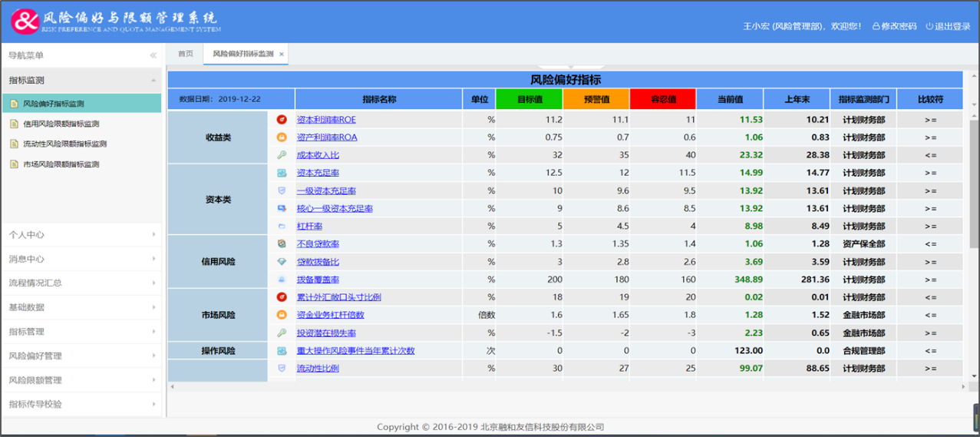This screenshot has width=980, height=437.
Task: Click the diamond icon beside 贷款拨备比
Action: pyautogui.click(x=282, y=261)
